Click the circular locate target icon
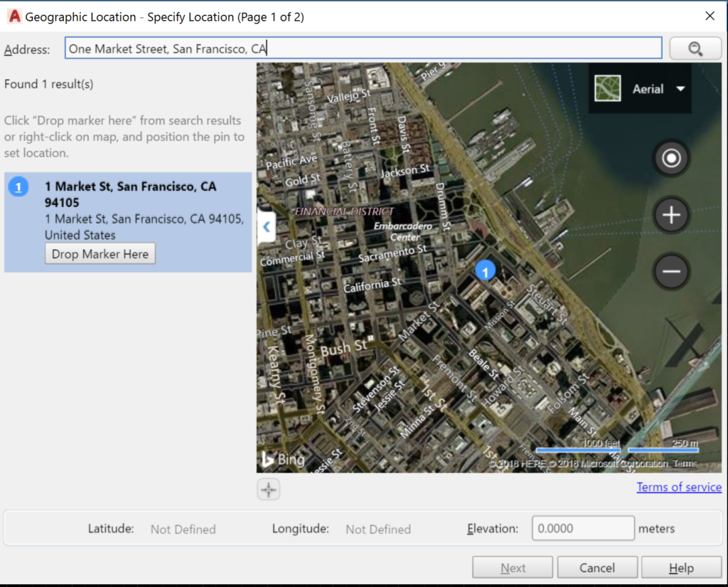 [x=670, y=158]
